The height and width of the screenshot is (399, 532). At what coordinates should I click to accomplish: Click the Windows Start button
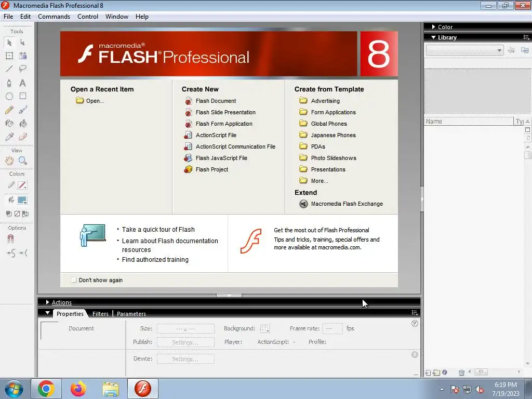(x=14, y=389)
